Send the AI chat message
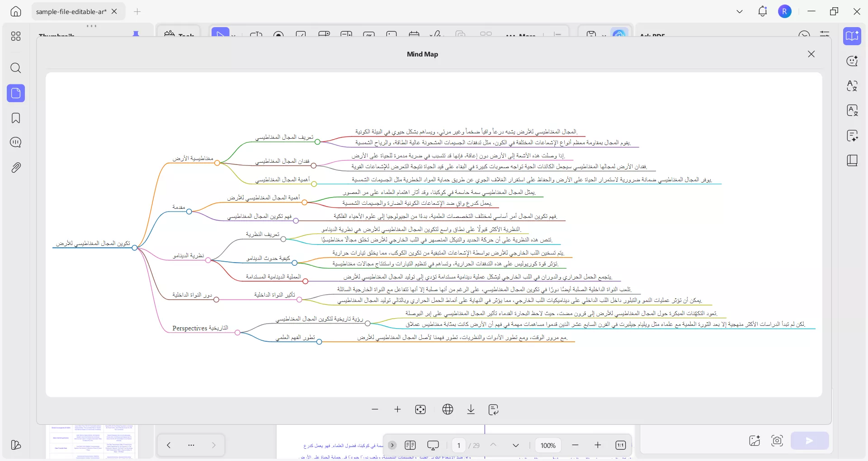The width and height of the screenshot is (868, 461). 810,441
